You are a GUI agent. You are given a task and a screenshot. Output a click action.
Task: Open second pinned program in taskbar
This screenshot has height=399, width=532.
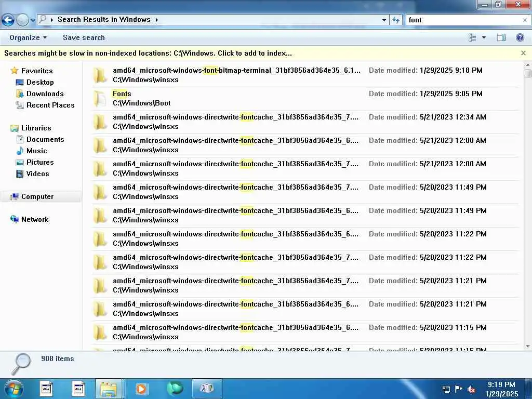[x=78, y=389]
